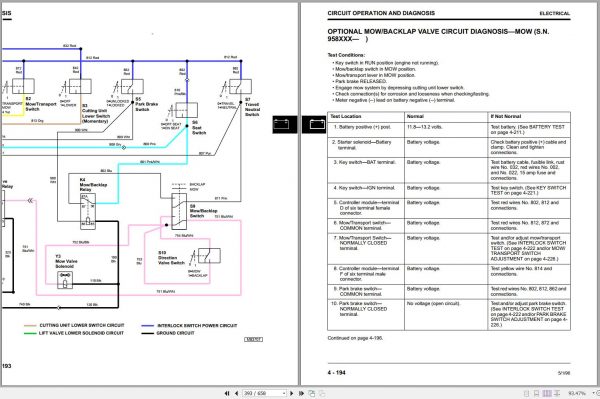Click the Interlock Switch Power Circuit legend
The width and height of the screenshot is (600, 399).
189,326
